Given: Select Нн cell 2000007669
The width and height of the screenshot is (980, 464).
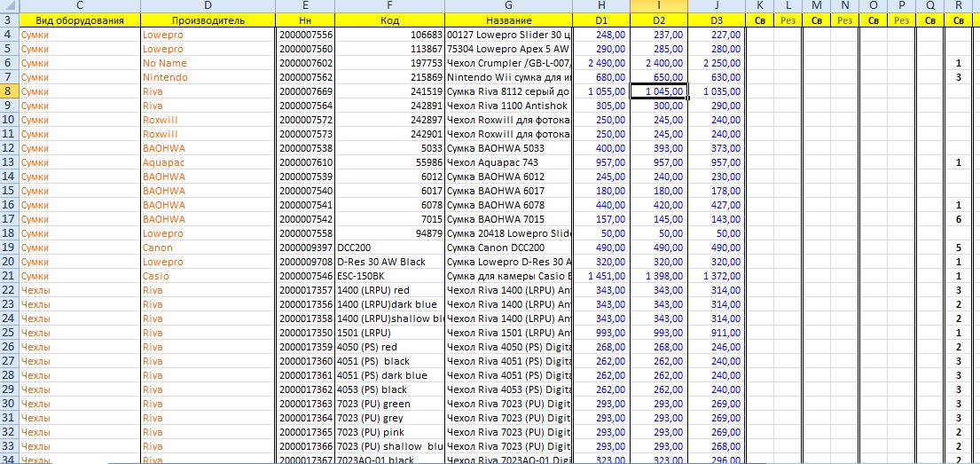Looking at the screenshot, I should 305,91.
